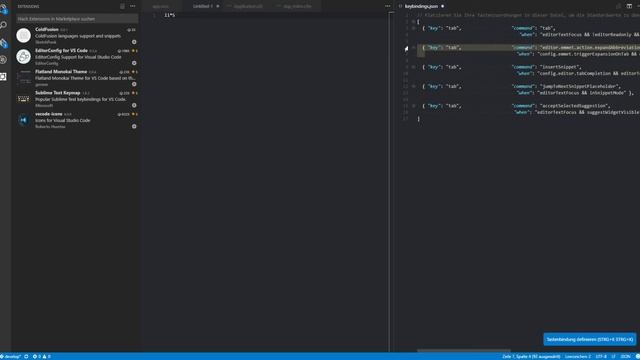Screen dimensions: 640x360
Task: Click the horizontal scrollbar of keybindings editor
Action: pyautogui.click(x=464, y=350)
